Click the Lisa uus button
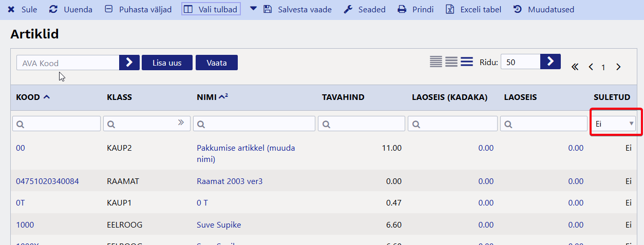This screenshot has width=644, height=245. 167,63
